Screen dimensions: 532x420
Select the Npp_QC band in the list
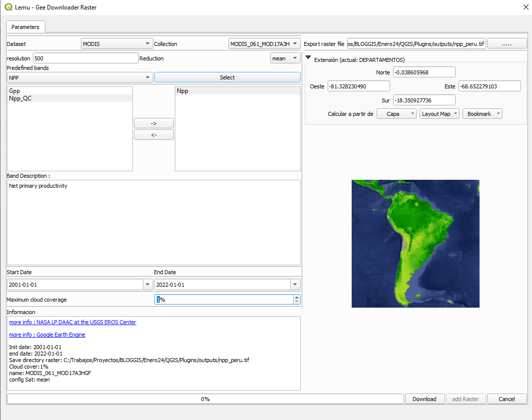click(70, 98)
